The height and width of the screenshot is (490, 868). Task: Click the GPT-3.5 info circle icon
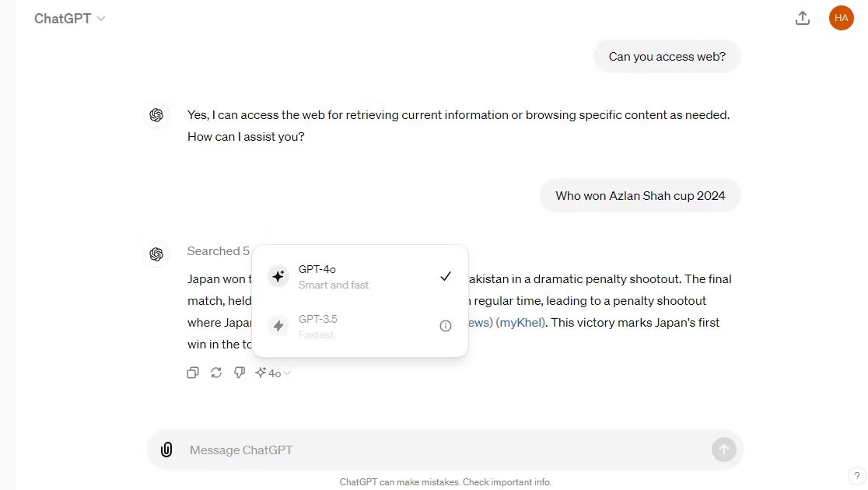point(445,326)
